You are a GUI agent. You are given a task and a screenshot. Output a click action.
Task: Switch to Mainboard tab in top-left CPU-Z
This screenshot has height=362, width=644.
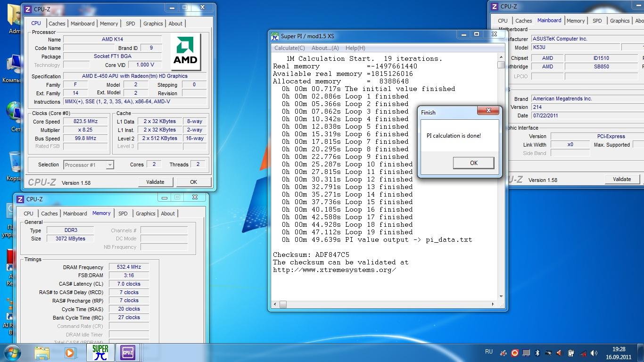click(x=83, y=24)
